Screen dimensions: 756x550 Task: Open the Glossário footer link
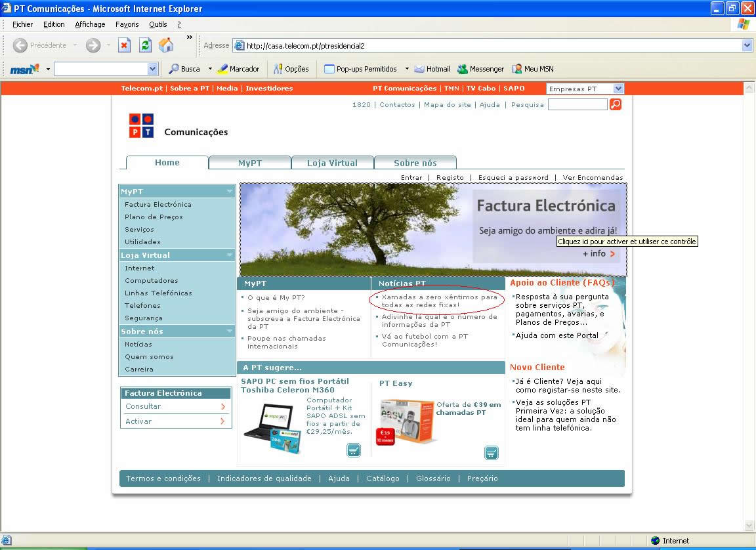[x=433, y=478]
